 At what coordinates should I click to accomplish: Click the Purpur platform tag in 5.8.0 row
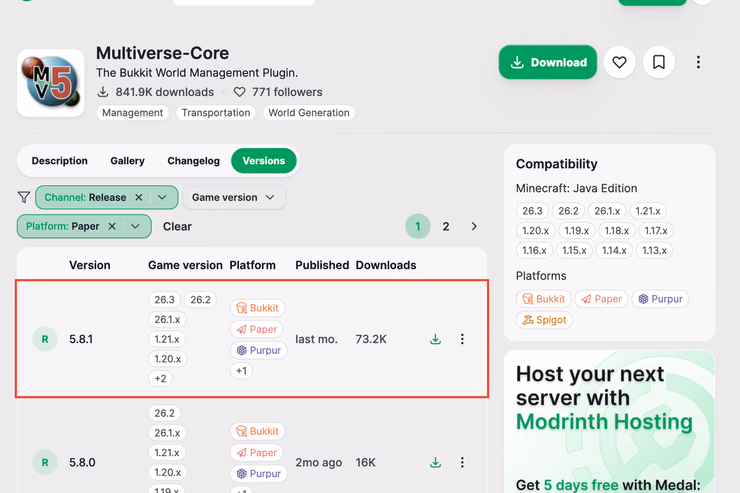click(x=259, y=473)
